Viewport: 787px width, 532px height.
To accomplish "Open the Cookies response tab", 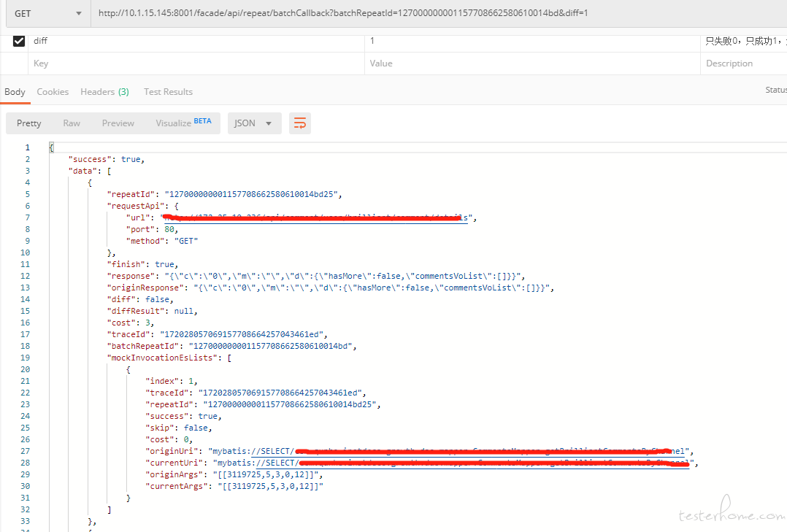I will point(53,92).
